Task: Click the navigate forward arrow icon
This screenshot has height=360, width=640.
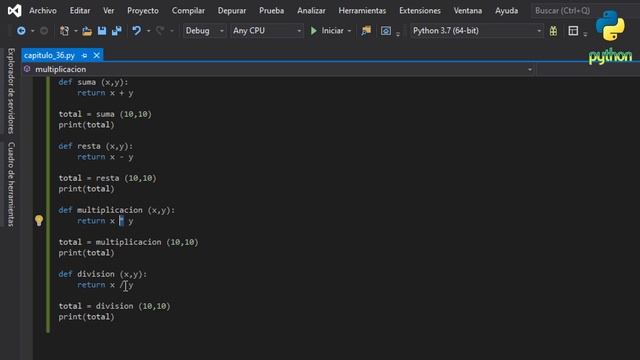Action: coord(44,31)
